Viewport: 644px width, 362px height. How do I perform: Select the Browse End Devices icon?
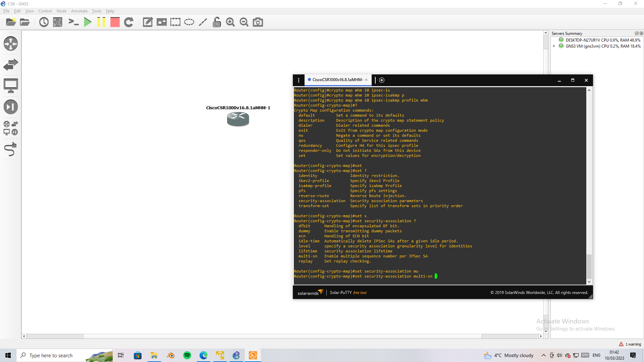11,85
